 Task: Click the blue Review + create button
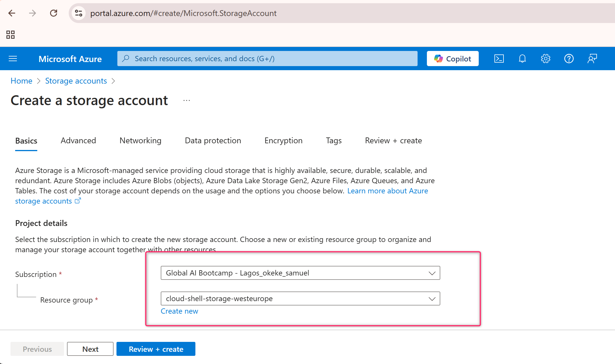coord(156,349)
